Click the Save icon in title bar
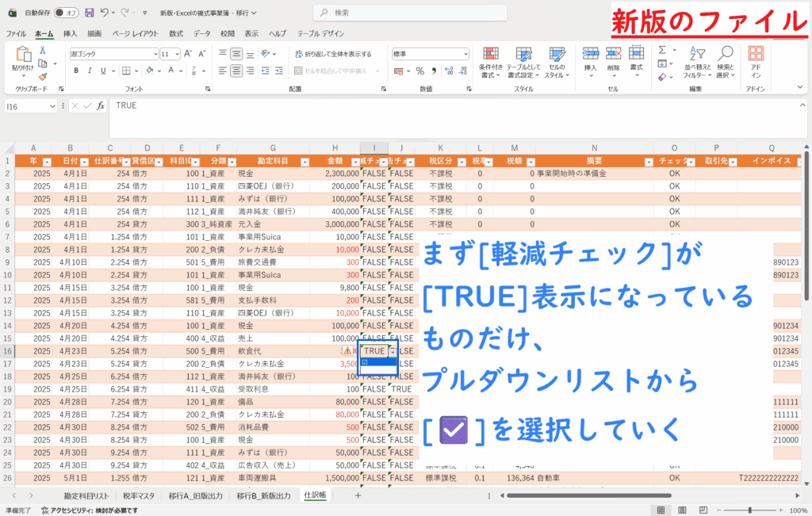812x516 pixels. [x=89, y=13]
